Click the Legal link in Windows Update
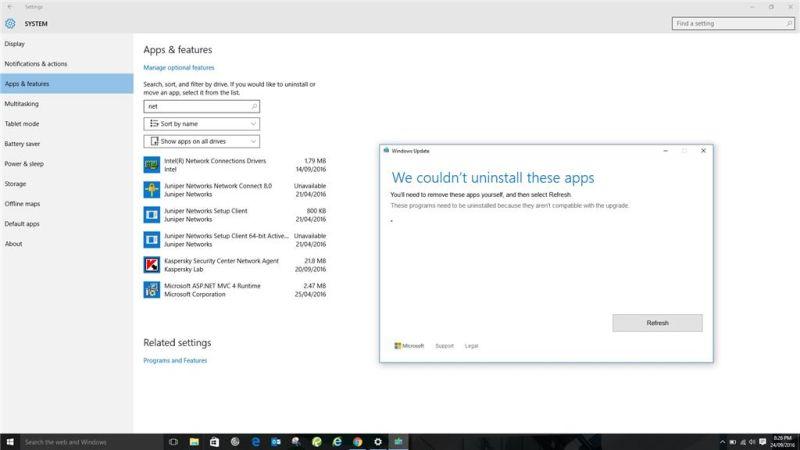The height and width of the screenshot is (450, 800). pos(471,346)
